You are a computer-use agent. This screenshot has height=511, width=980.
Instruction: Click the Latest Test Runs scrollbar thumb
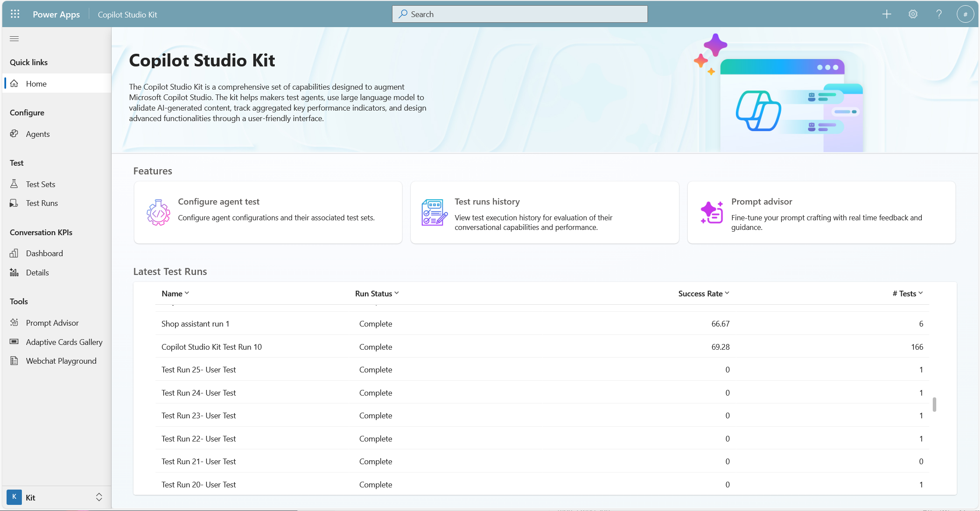point(934,404)
